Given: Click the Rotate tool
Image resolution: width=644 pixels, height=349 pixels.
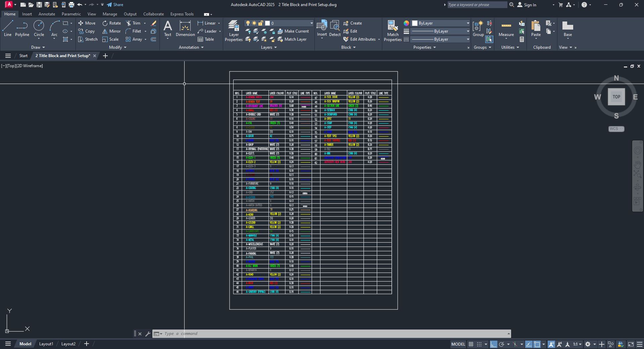Looking at the screenshot, I should click(112, 23).
